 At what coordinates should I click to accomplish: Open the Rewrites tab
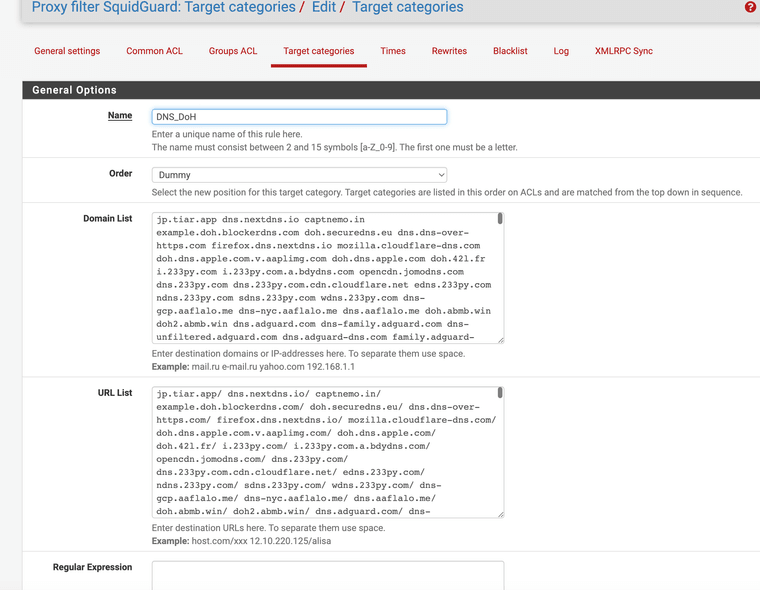[x=449, y=51]
